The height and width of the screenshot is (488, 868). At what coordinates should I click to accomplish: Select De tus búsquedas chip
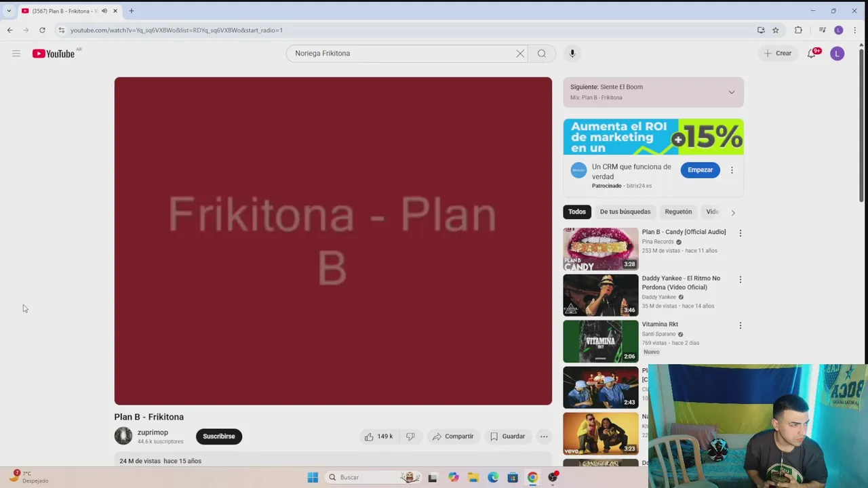tap(625, 211)
